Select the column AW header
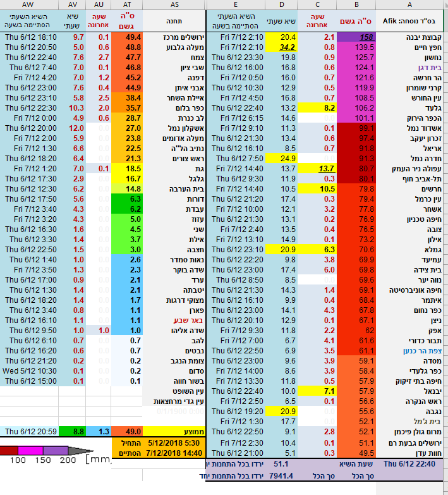The width and height of the screenshot is (448, 495). [29, 4]
